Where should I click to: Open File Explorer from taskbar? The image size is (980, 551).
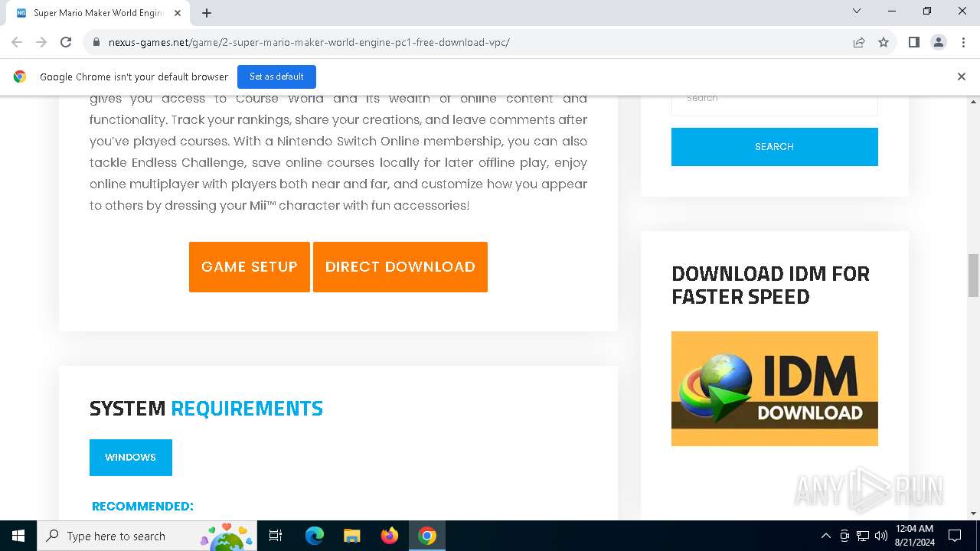(x=352, y=536)
